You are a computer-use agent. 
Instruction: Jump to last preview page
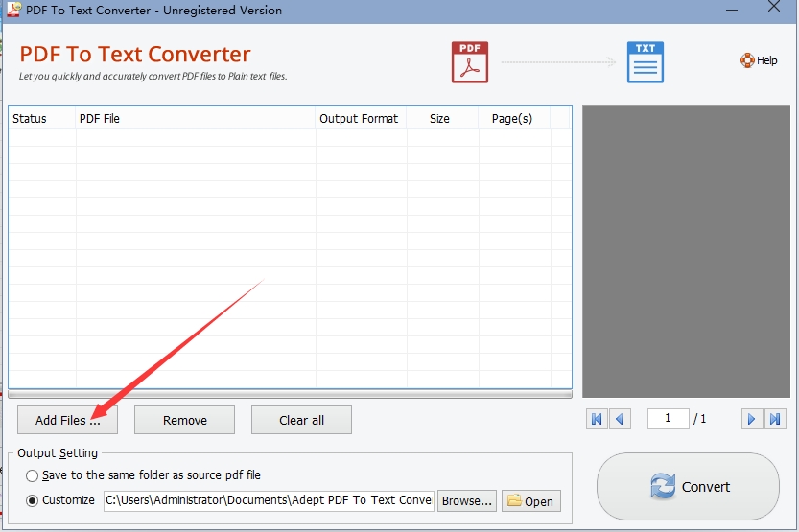point(775,419)
